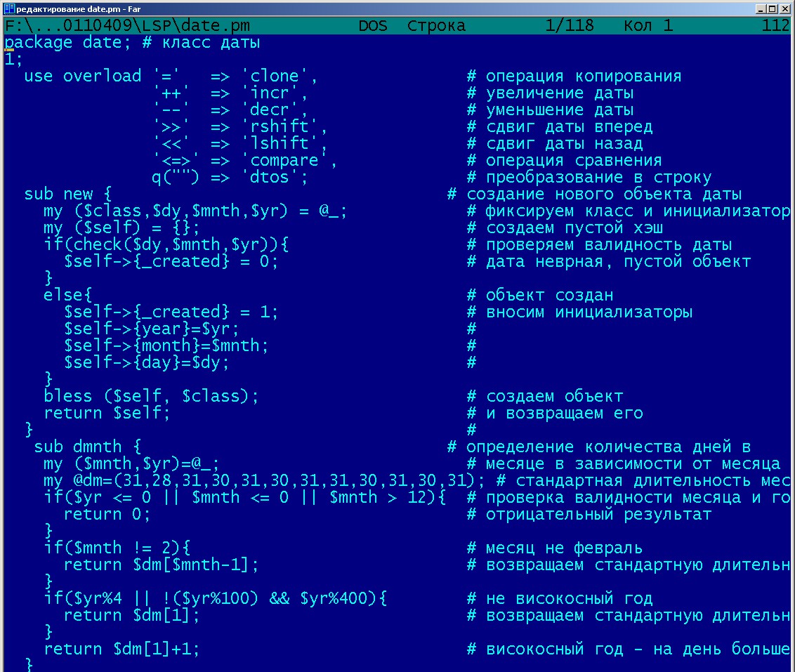This screenshot has height=672, width=795.
Task: Click the Far window system menu icon
Action: (9, 8)
